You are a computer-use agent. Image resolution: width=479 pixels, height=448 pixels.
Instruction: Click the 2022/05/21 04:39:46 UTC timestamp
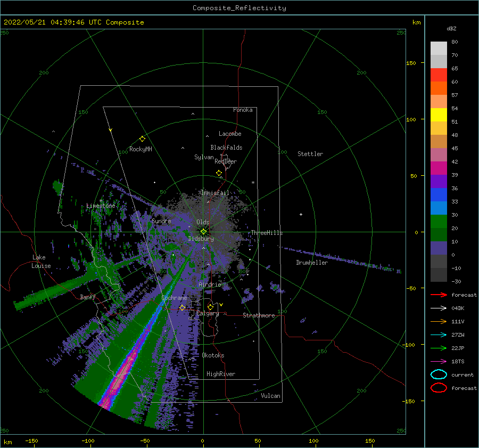coord(74,22)
